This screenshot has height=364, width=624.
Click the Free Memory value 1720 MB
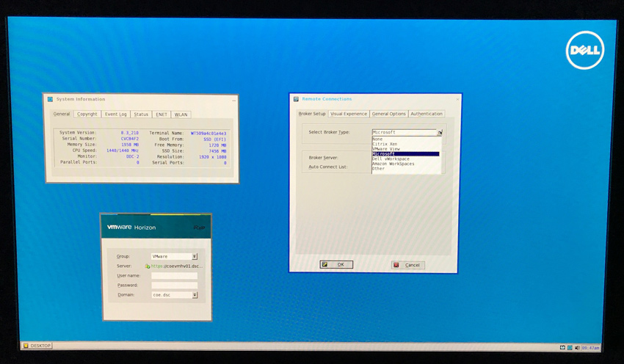point(218,145)
